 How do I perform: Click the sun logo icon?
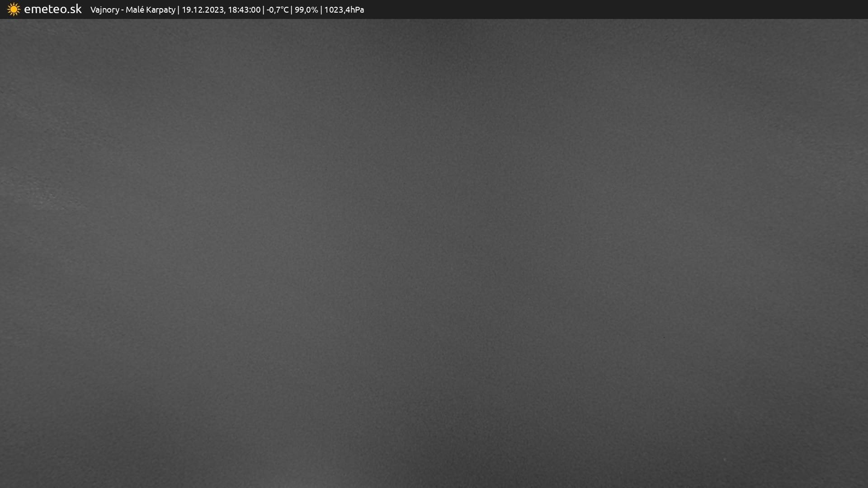[x=14, y=9]
